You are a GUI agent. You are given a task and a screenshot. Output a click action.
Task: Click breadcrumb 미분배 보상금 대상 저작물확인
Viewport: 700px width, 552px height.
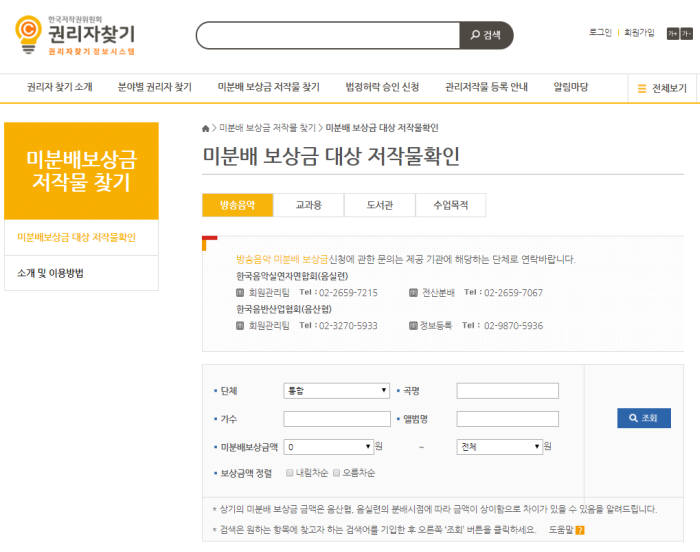382,128
